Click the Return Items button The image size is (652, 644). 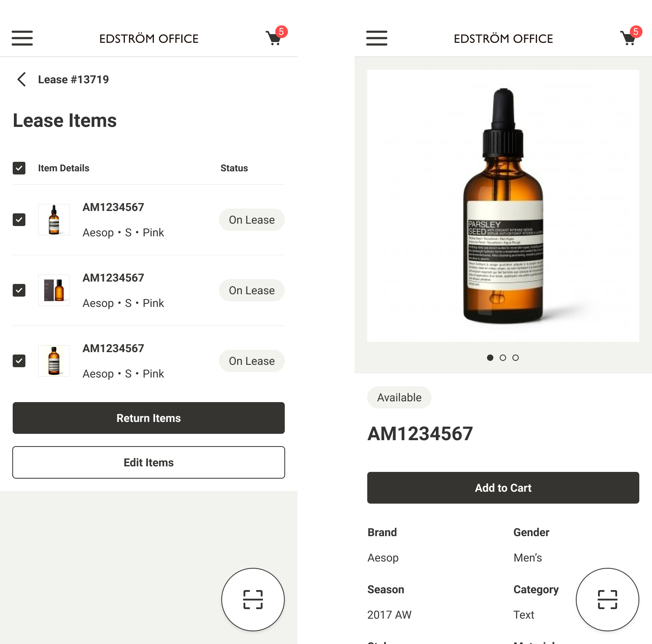point(149,418)
